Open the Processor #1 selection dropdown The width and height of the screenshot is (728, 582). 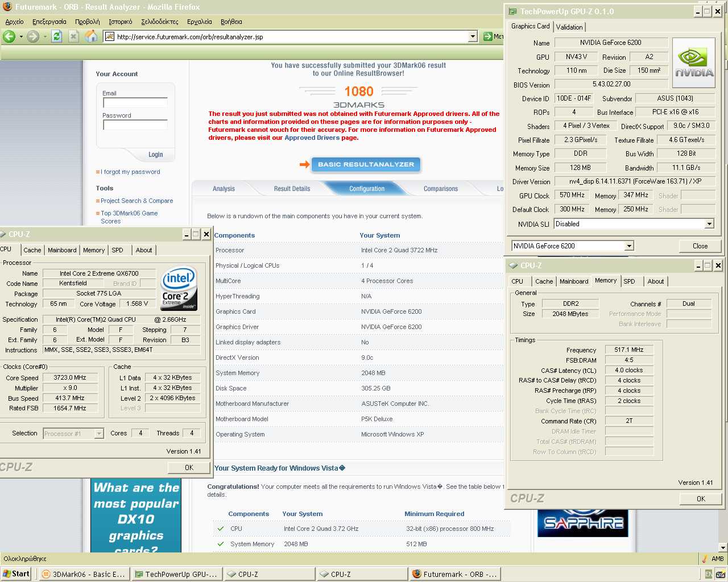pos(99,434)
